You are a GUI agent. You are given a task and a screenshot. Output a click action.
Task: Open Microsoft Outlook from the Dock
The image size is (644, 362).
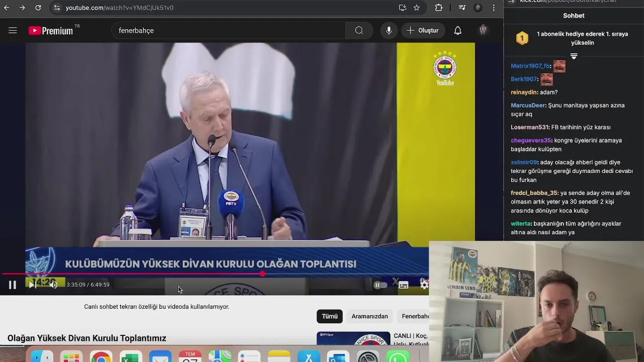click(x=338, y=356)
